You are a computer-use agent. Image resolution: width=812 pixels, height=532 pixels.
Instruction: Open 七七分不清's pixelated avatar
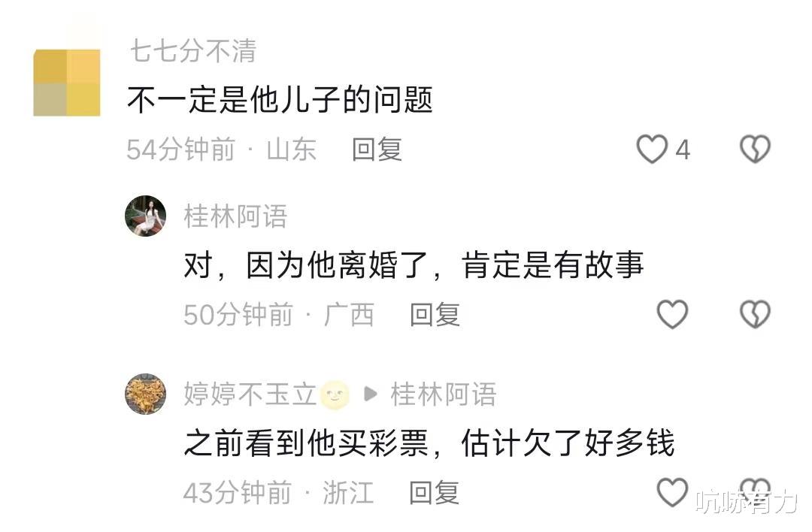click(x=67, y=83)
